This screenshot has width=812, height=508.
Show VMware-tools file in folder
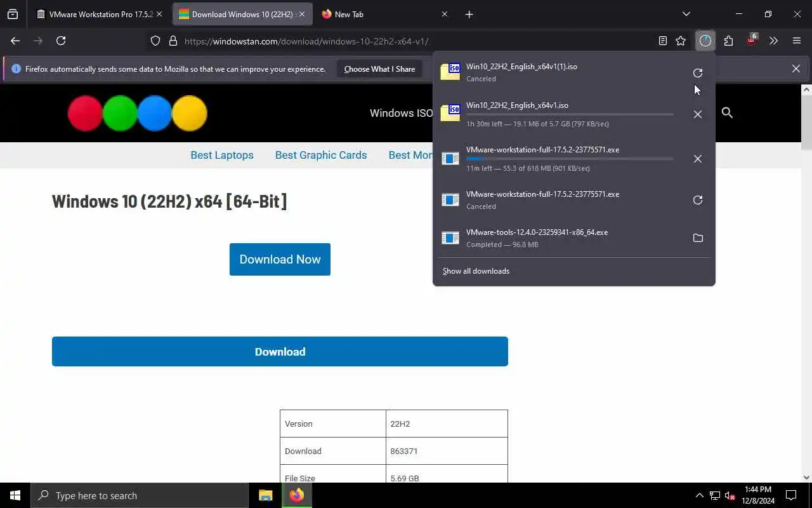pyautogui.click(x=698, y=238)
